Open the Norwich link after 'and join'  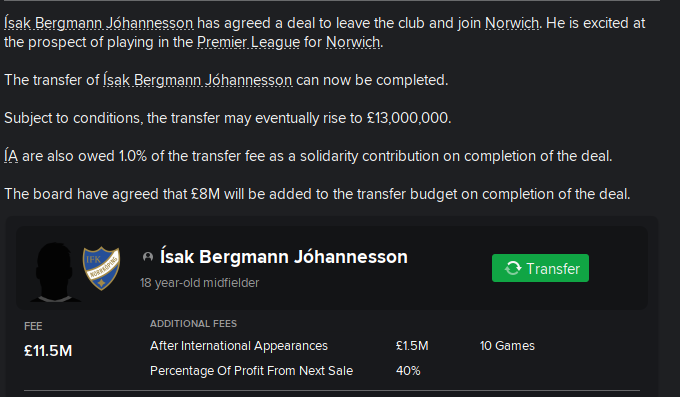point(512,23)
